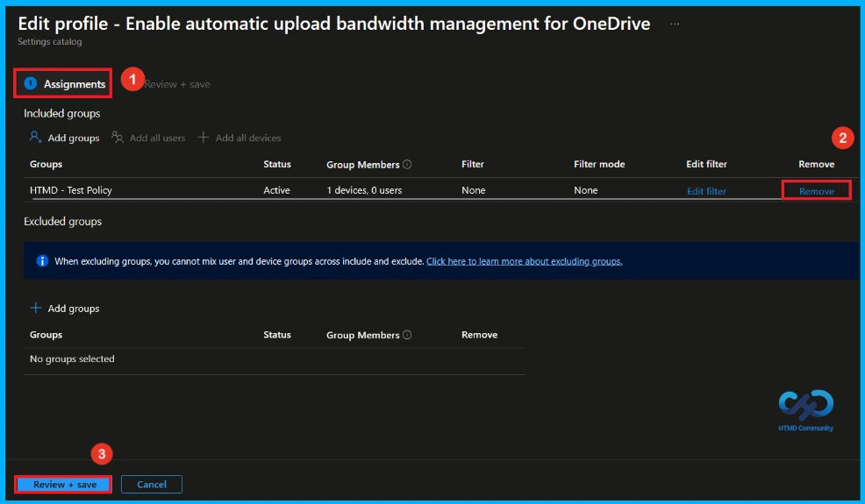Open the ellipsis menu next to the title
This screenshot has height=504, width=865.
[x=675, y=24]
